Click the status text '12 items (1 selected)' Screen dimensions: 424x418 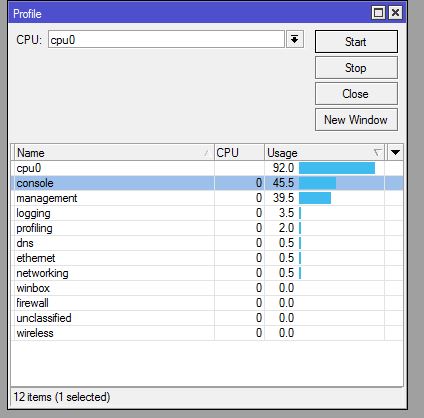(x=62, y=397)
